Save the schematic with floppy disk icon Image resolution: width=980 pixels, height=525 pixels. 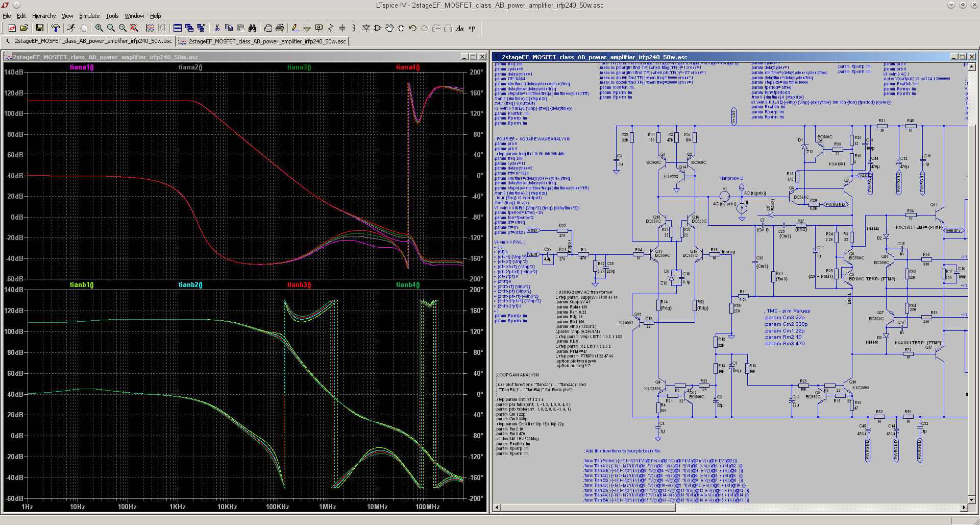coord(40,28)
